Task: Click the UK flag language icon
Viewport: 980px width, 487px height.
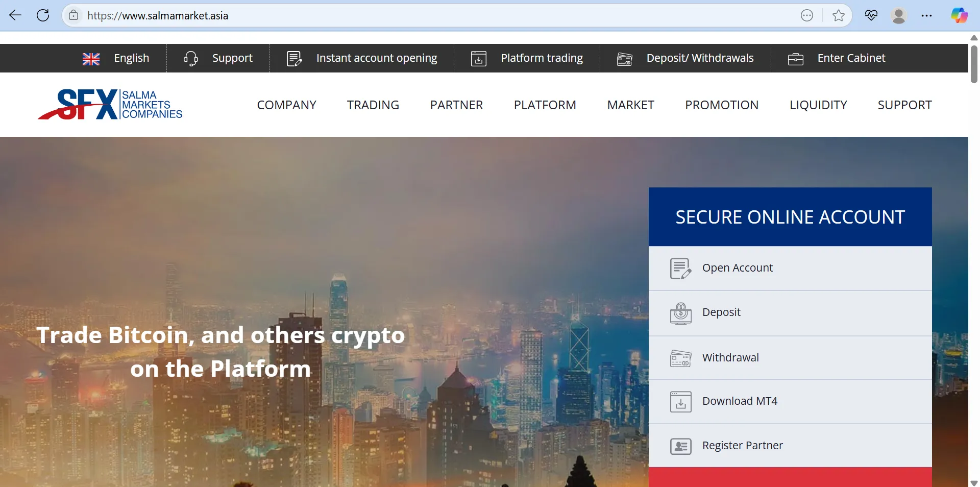Action: (91, 59)
